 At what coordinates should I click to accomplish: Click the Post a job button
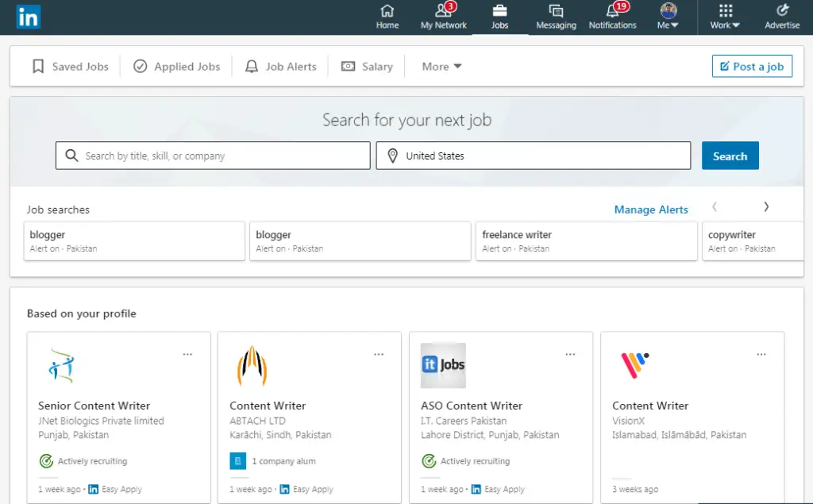click(752, 66)
